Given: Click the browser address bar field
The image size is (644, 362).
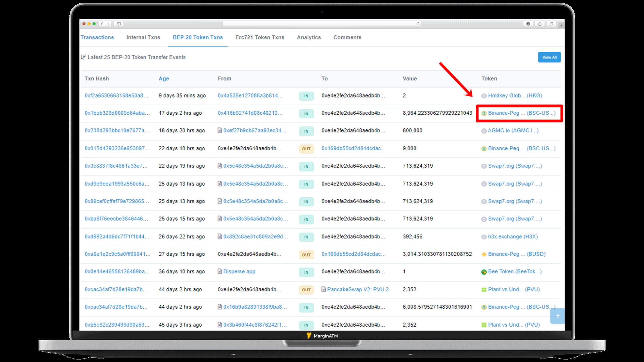Looking at the screenshot, I should click(322, 24).
